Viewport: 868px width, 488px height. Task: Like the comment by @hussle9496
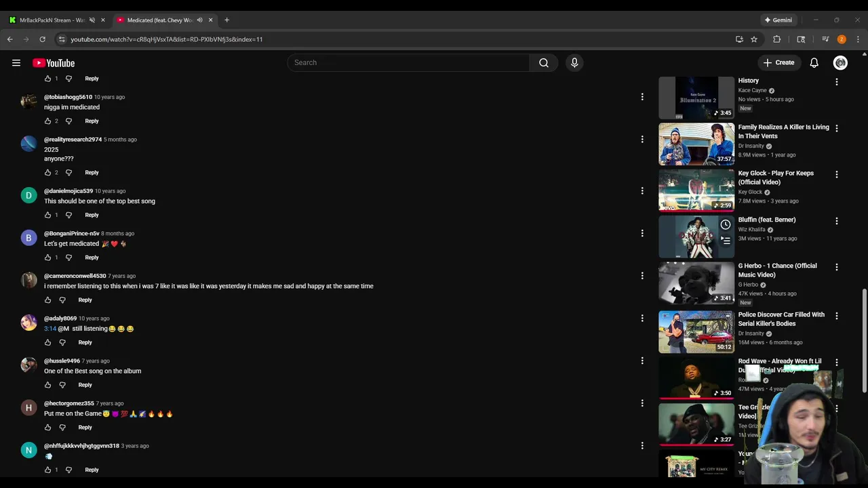pos(47,385)
